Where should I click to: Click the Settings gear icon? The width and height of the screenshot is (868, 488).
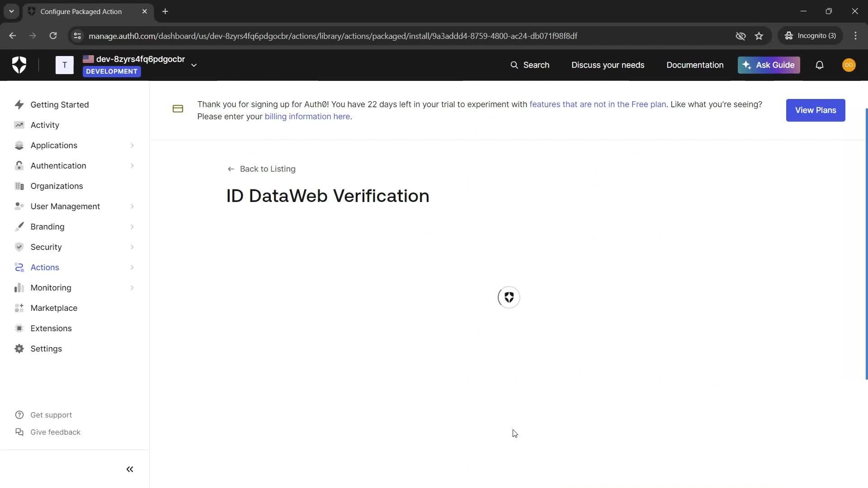19,349
